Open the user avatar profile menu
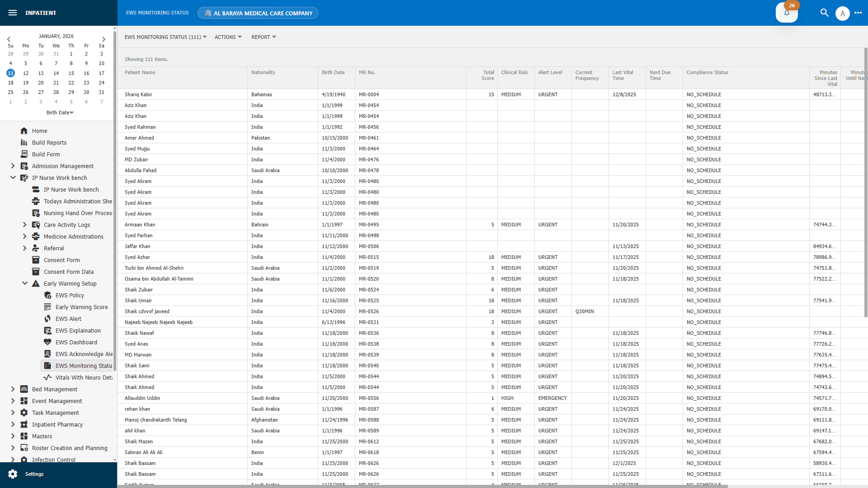Screen dimensions: 868x488 pos(843,13)
